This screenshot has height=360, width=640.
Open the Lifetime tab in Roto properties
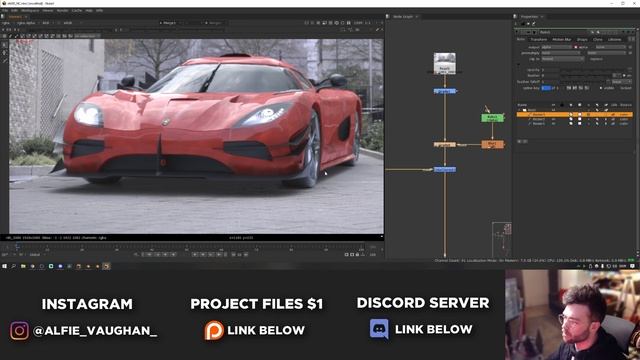[614, 40]
